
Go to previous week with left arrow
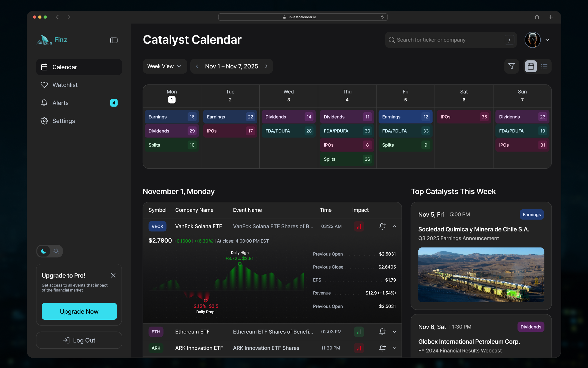click(x=197, y=66)
